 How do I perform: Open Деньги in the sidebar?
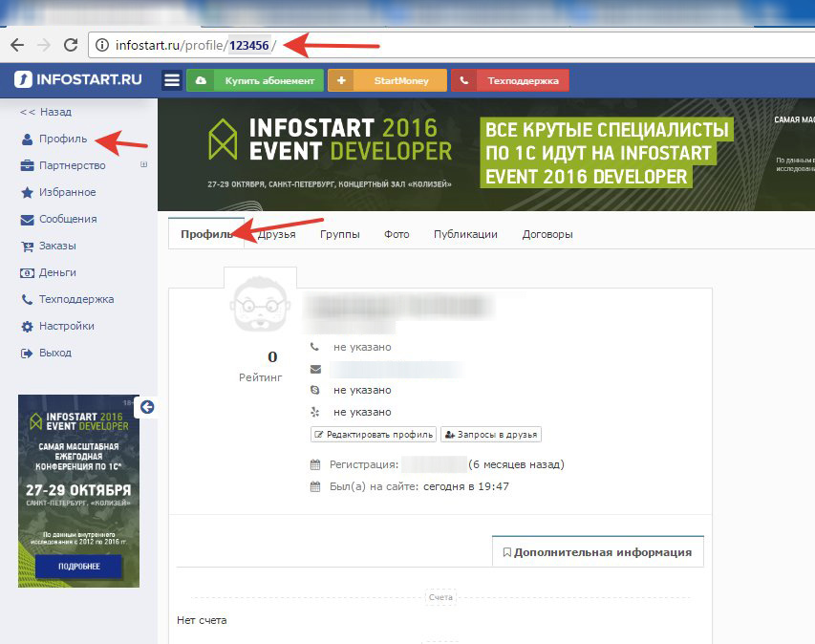pyautogui.click(x=57, y=273)
